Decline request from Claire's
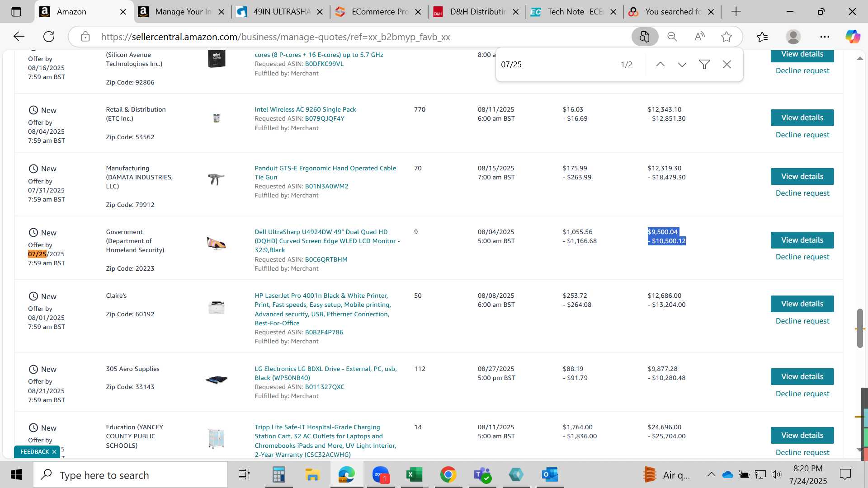Image resolution: width=868 pixels, height=488 pixels. (x=802, y=321)
